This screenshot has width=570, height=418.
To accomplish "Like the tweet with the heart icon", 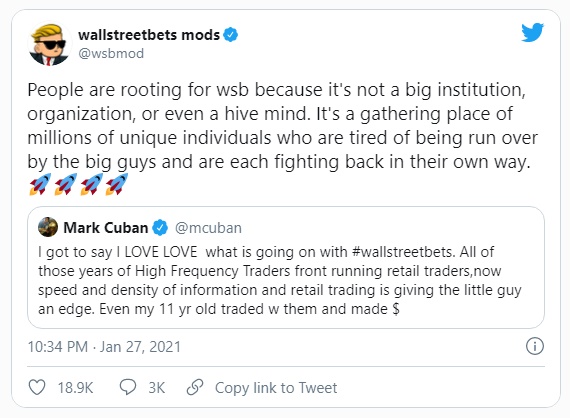I will pos(37,387).
